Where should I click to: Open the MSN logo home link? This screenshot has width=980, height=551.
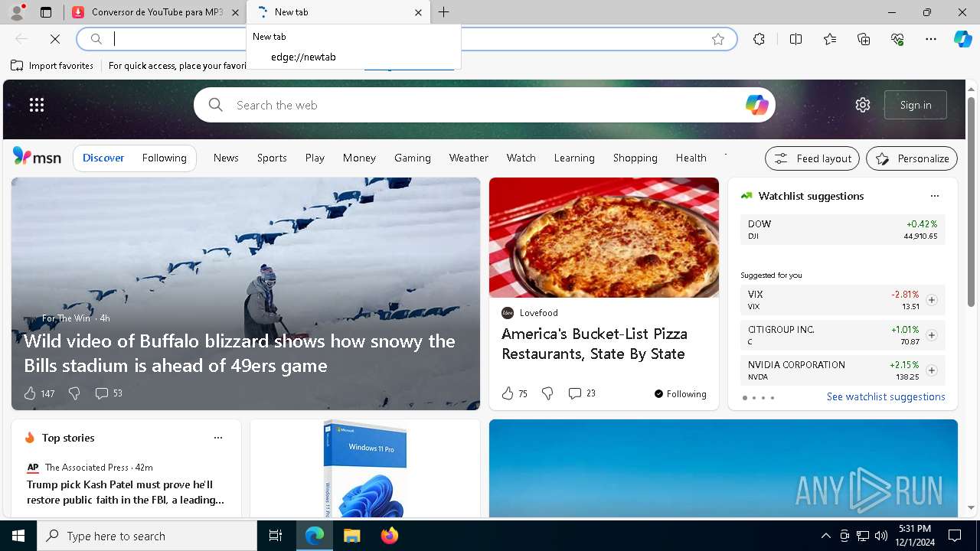click(x=37, y=157)
